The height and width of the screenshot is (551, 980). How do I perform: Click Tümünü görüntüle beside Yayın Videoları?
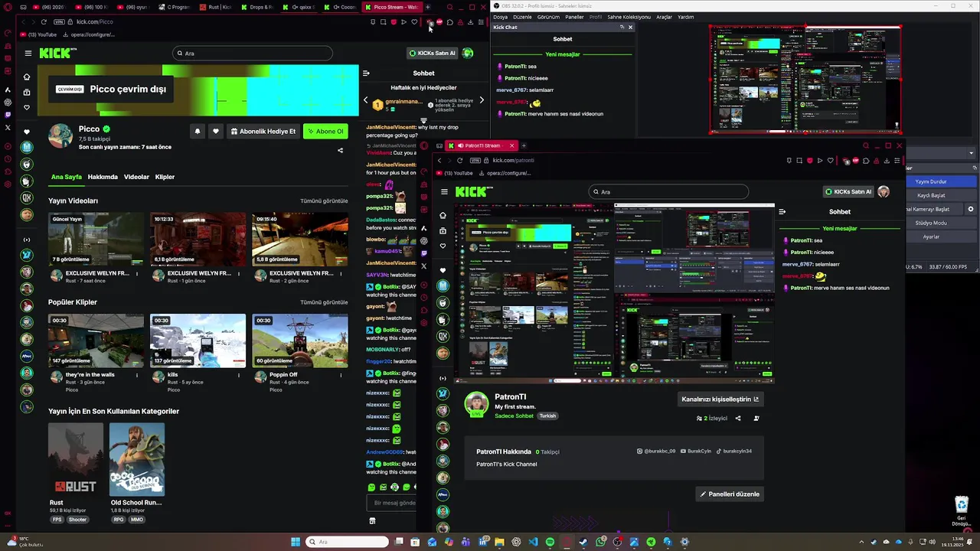[x=324, y=201]
